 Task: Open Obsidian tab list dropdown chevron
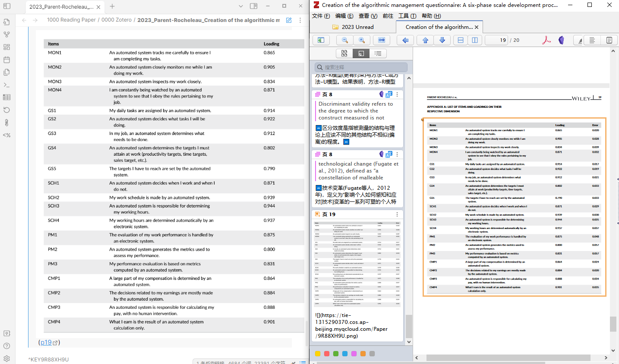241,6
